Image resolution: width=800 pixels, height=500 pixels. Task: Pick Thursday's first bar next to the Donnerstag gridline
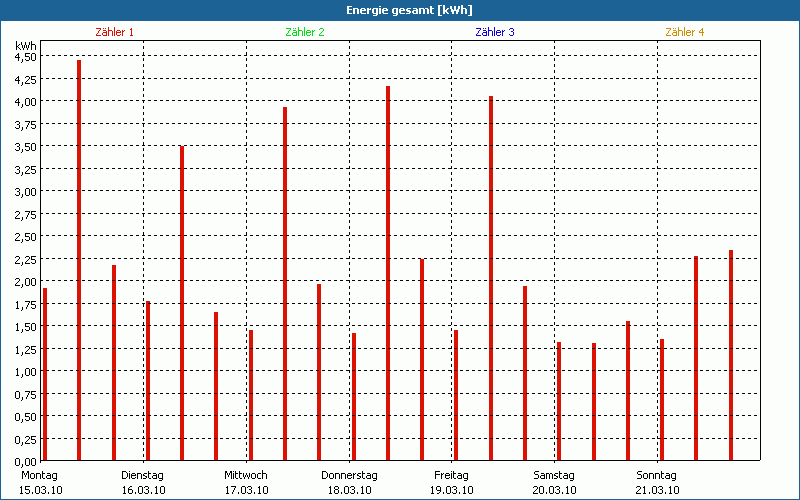(x=354, y=396)
